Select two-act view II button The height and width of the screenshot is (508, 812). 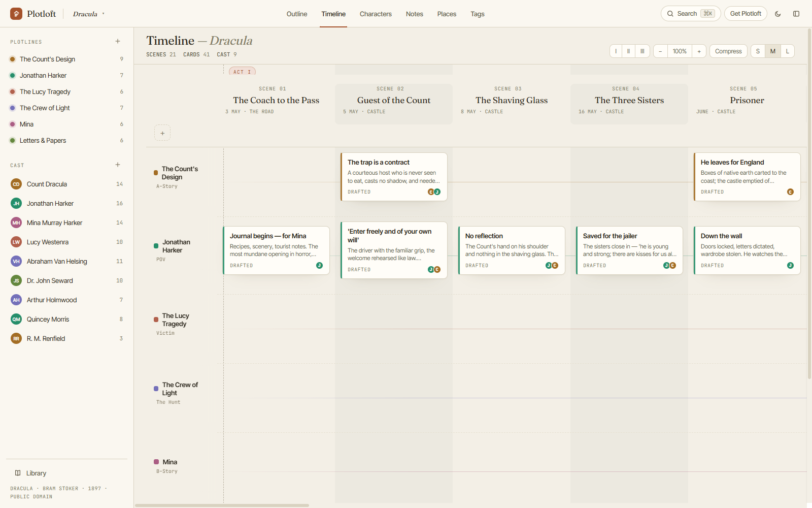pyautogui.click(x=629, y=51)
